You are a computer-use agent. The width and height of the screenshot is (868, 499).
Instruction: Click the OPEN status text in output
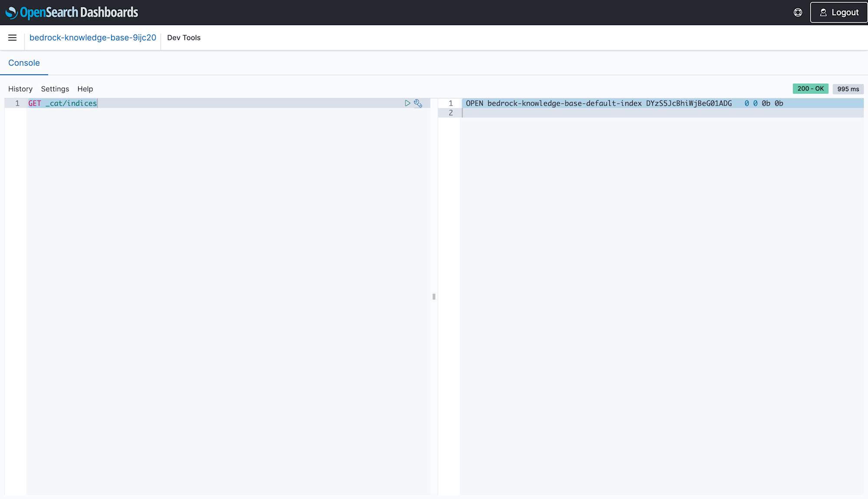tap(474, 103)
